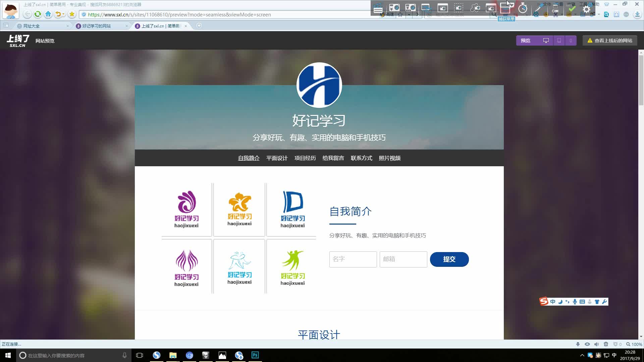Viewport: 644px width, 362px height.
Task: Open a new browser tab
Action: point(199,25)
